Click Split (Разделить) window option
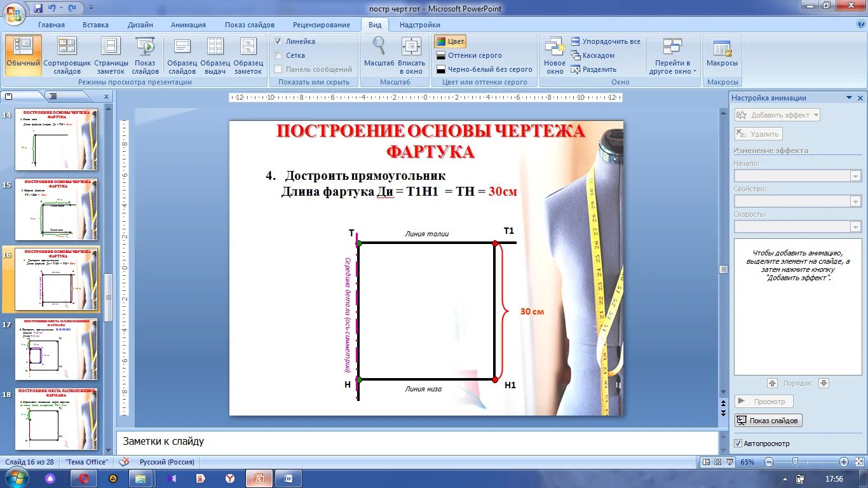 click(594, 69)
